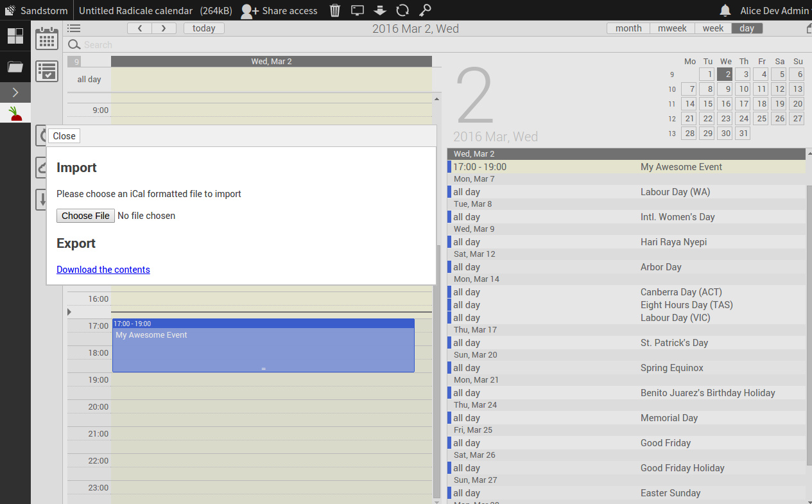Image resolution: width=812 pixels, height=504 pixels.
Task: Open the Share access option
Action: (279, 10)
